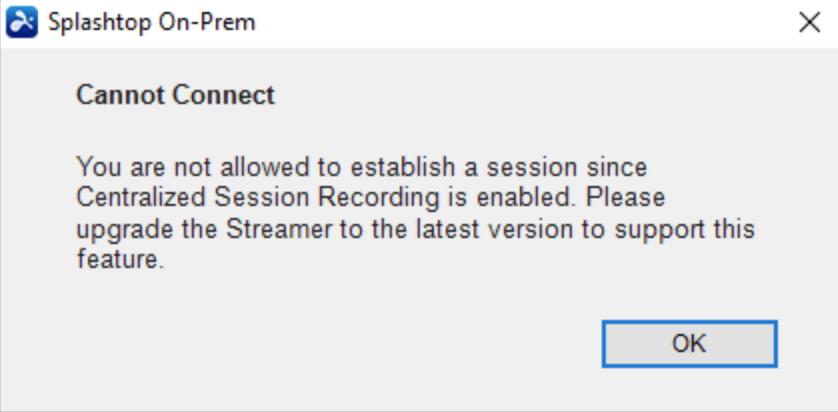The height and width of the screenshot is (412, 838).
Task: Click the 'Centralized Session Recording' text
Action: point(258,198)
